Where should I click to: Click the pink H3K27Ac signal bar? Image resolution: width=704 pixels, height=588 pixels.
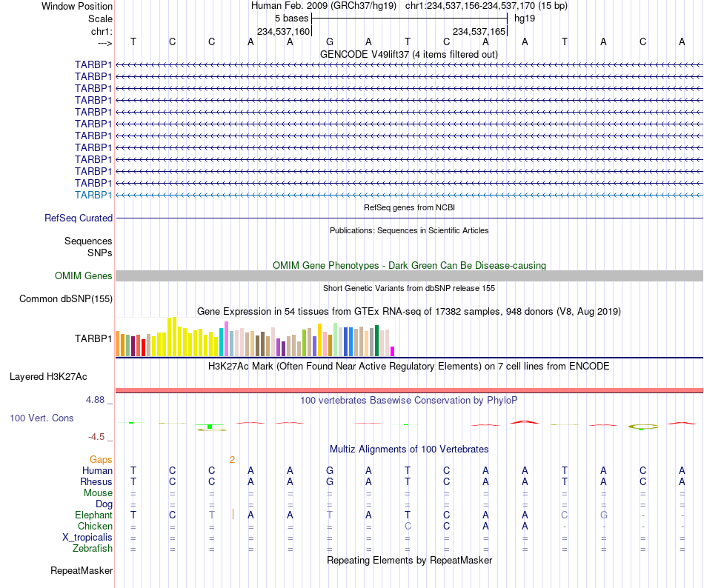tap(409, 391)
